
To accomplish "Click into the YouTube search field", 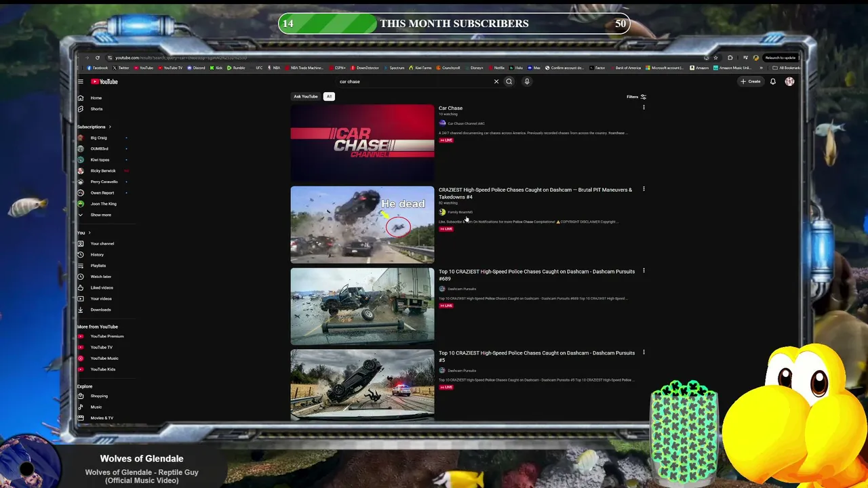I will pyautogui.click(x=414, y=81).
